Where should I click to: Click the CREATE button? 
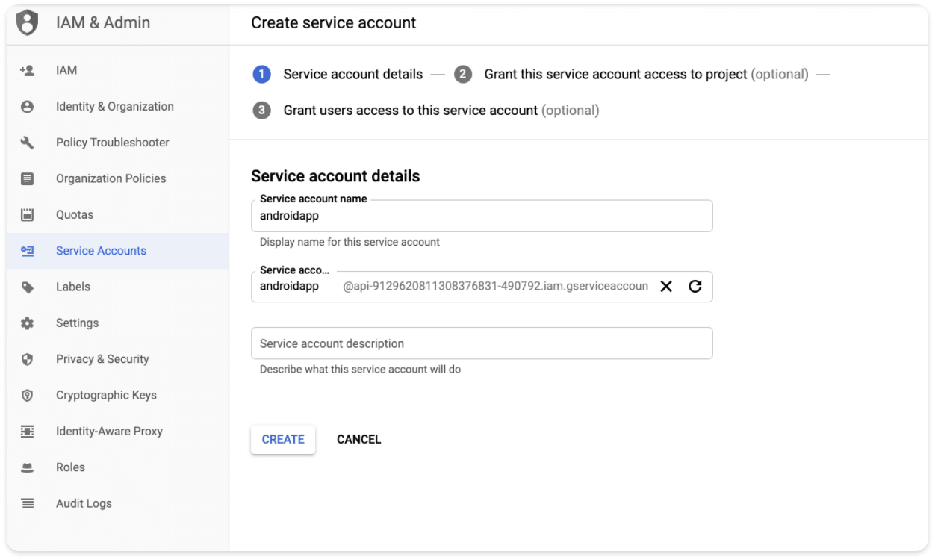point(283,440)
